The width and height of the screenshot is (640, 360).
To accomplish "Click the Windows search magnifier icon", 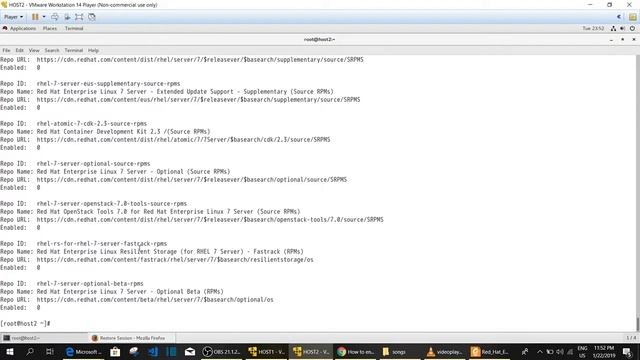I will pyautogui.click(x=30, y=351).
